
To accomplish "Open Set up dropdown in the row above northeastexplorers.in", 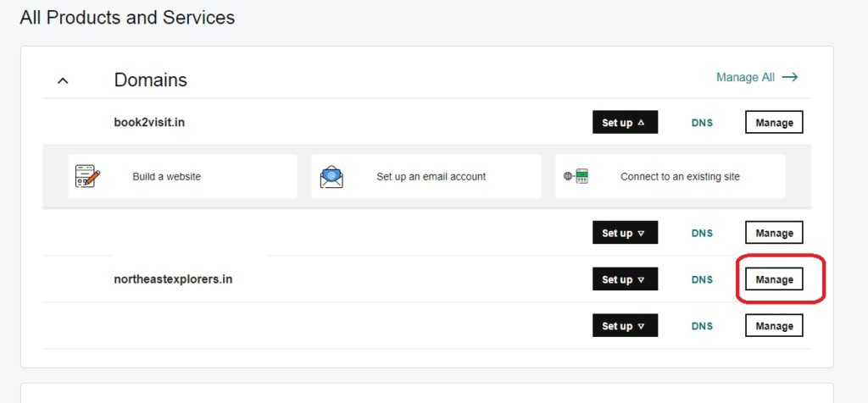I will (x=625, y=233).
